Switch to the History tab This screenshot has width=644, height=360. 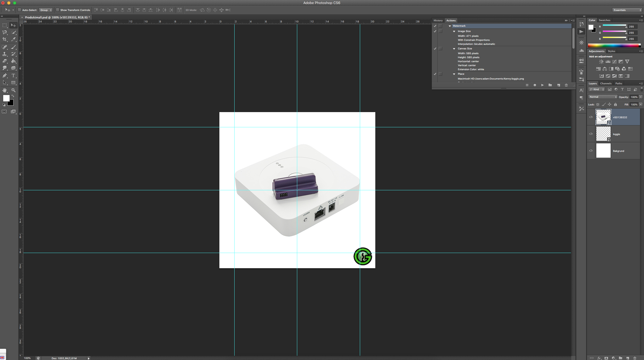tap(438, 21)
